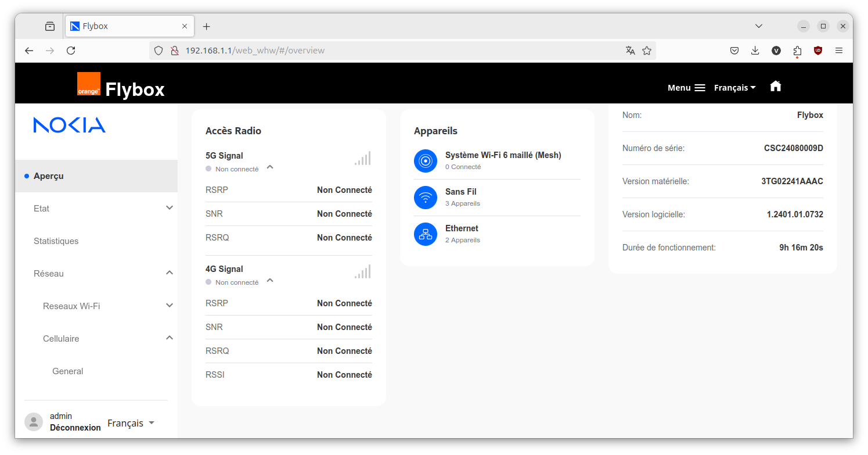Click serial number CSC24080009D

(x=794, y=148)
